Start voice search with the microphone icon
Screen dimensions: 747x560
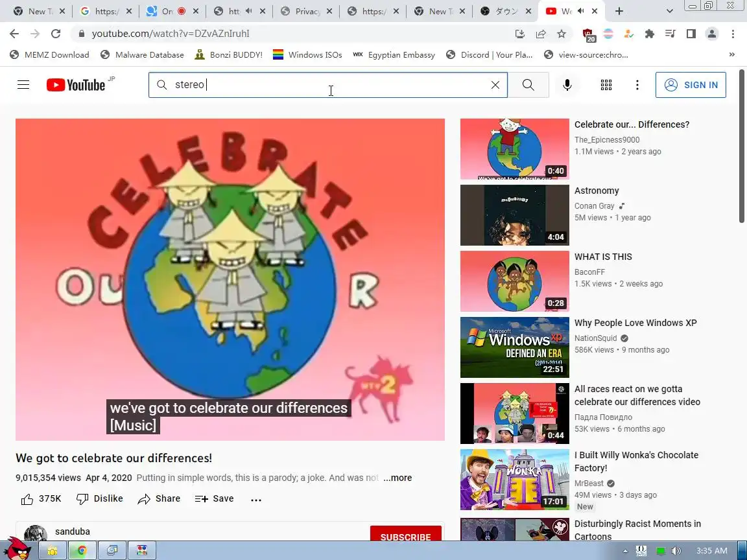click(x=567, y=85)
